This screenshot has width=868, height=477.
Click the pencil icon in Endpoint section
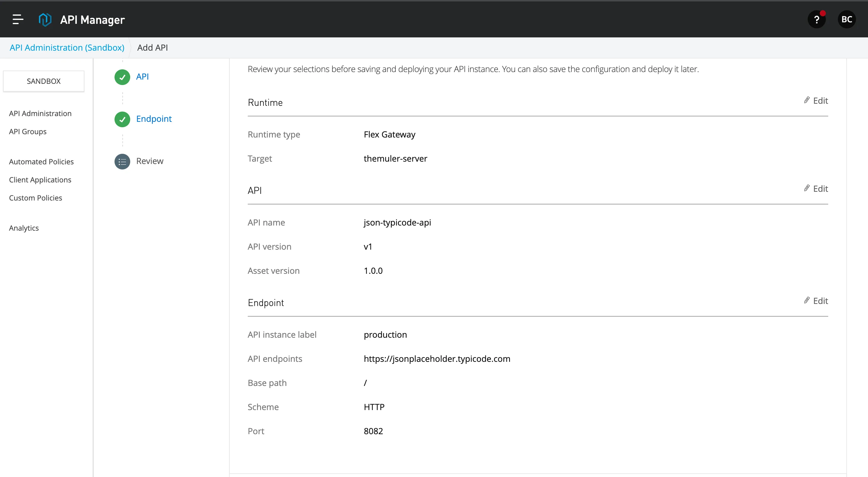click(x=807, y=300)
